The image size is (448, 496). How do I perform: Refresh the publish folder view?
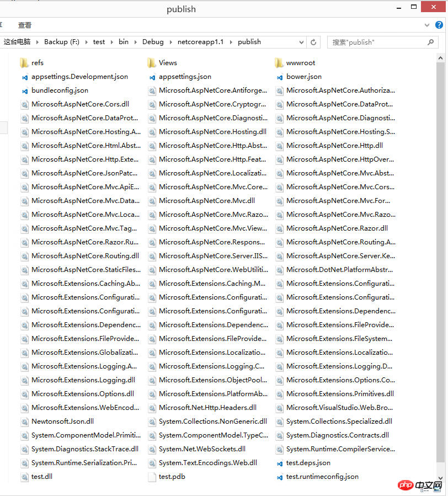click(313, 42)
